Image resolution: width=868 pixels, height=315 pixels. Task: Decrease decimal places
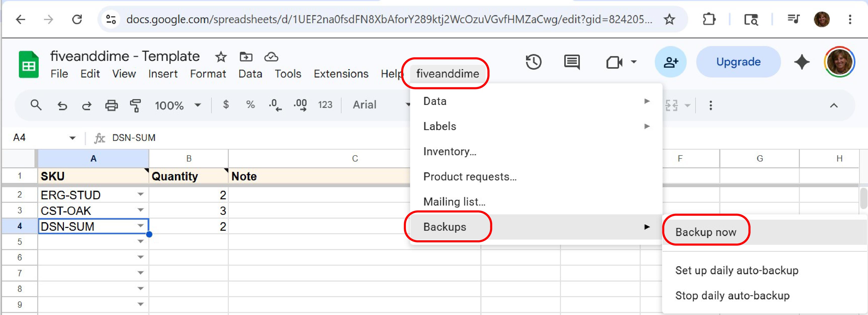(275, 105)
